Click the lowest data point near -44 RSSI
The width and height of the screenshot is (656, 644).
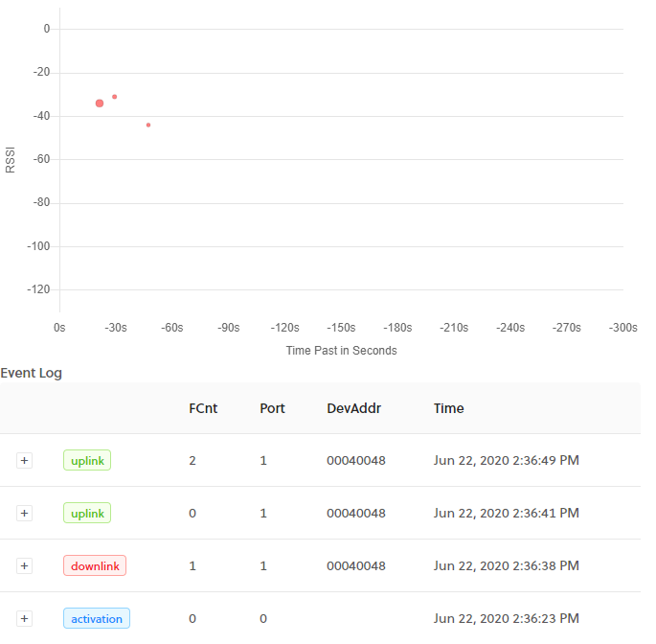148,125
